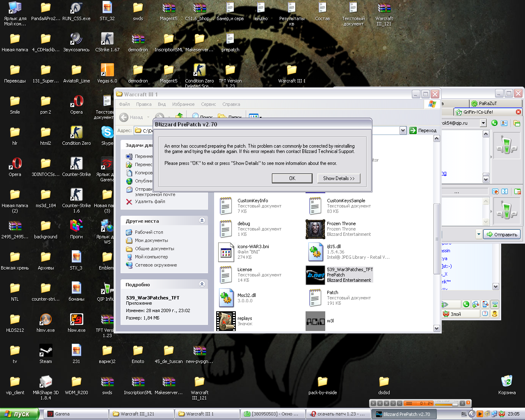Open the Vegas 6.0 desktop icon

[x=107, y=73]
